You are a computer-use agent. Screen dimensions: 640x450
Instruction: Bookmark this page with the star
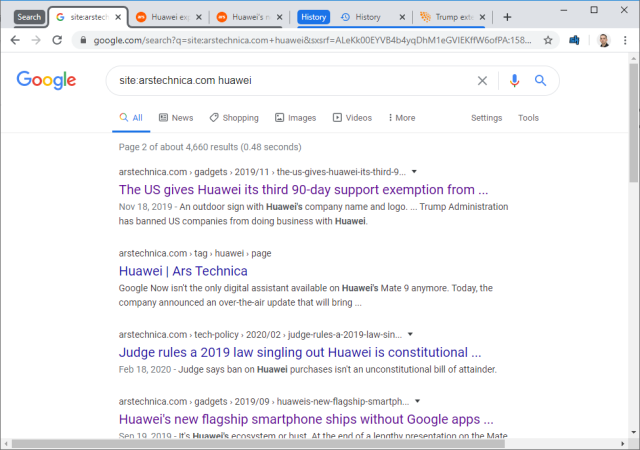point(548,40)
